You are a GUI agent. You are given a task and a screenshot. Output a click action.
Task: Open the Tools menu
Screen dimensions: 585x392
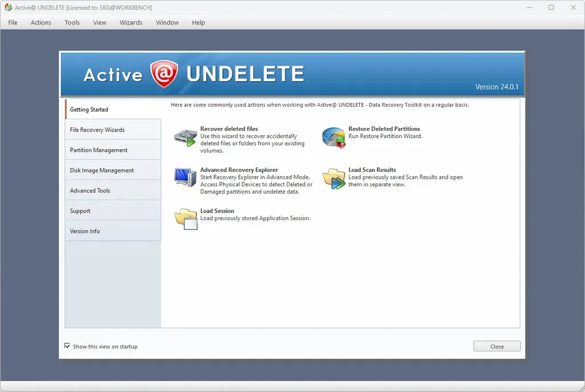pyautogui.click(x=72, y=22)
